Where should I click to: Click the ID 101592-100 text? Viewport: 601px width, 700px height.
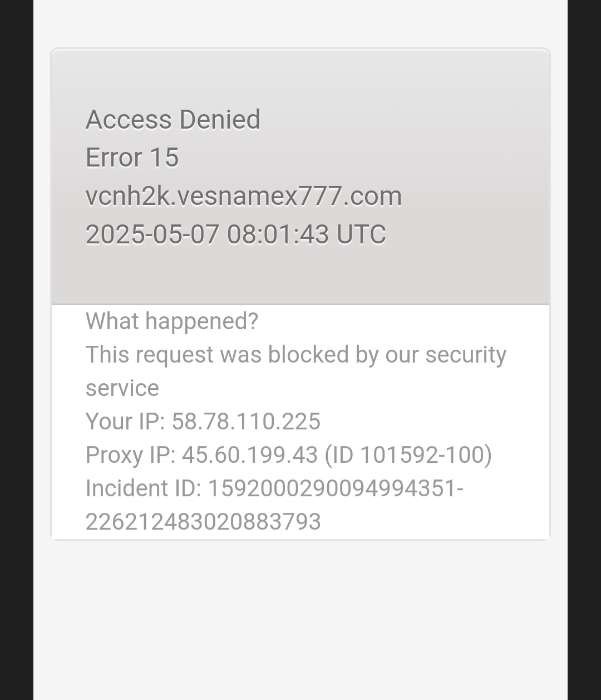click(408, 455)
